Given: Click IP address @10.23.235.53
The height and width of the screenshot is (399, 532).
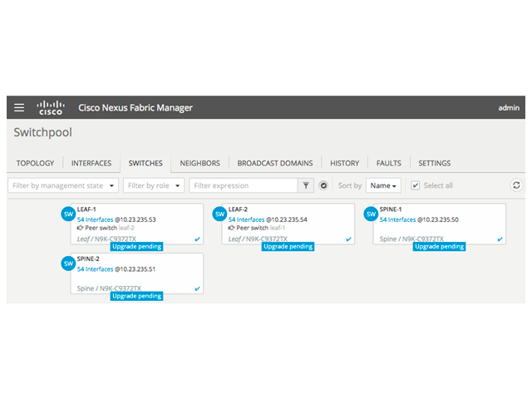Looking at the screenshot, I should coord(135,219).
